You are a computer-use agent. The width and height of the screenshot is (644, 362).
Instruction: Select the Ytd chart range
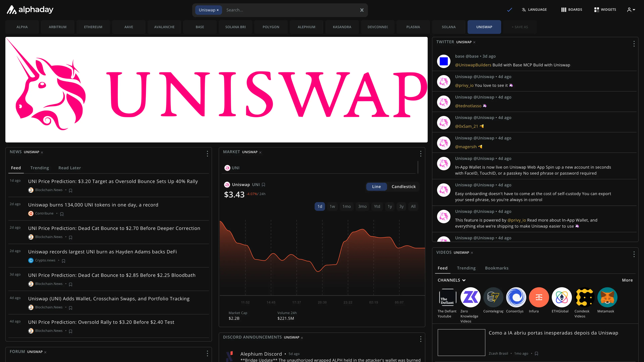tap(377, 206)
